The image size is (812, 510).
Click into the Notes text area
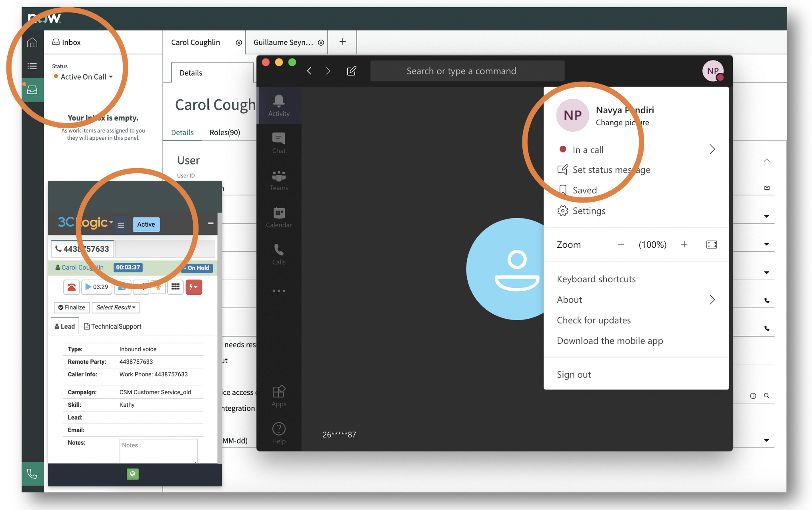[x=158, y=451]
